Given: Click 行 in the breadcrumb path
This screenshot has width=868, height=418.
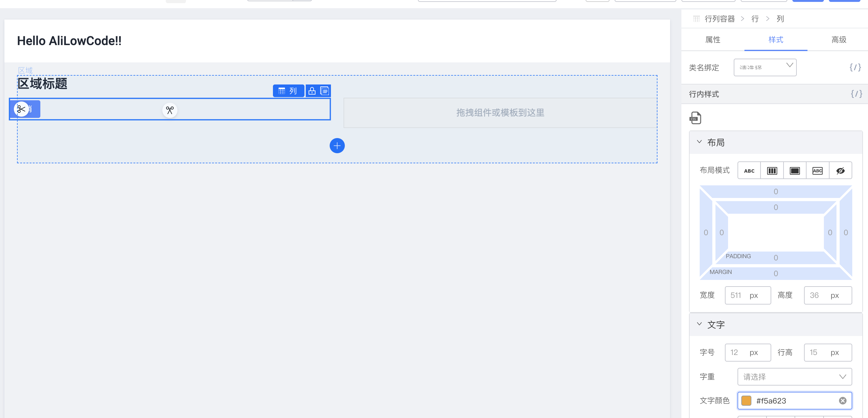Looking at the screenshot, I should coord(755,19).
